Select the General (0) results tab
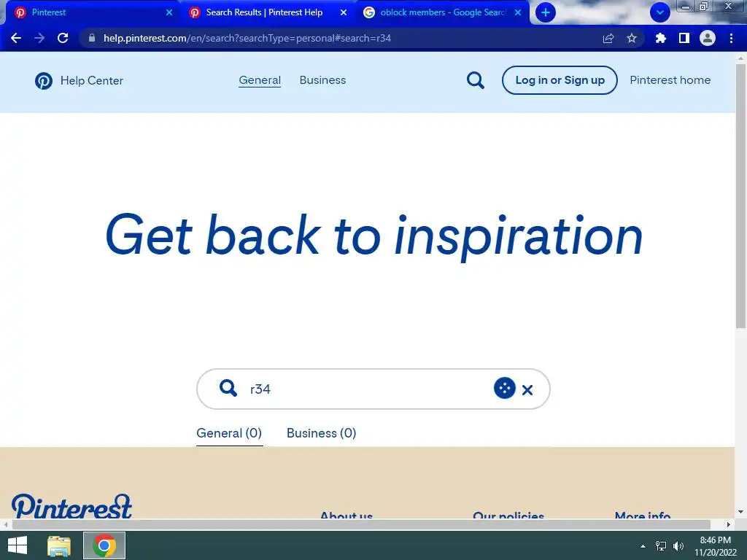The image size is (747, 560). (229, 433)
